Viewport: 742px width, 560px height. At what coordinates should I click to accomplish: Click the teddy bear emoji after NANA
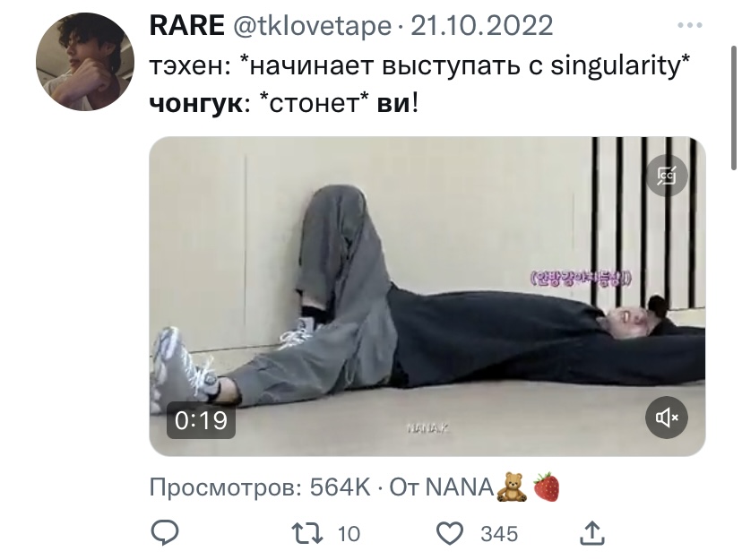point(512,487)
